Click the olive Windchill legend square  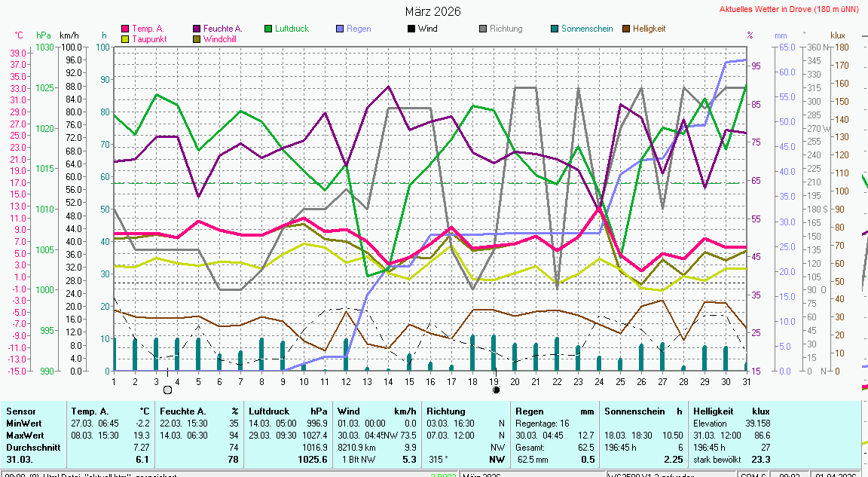click(x=197, y=38)
